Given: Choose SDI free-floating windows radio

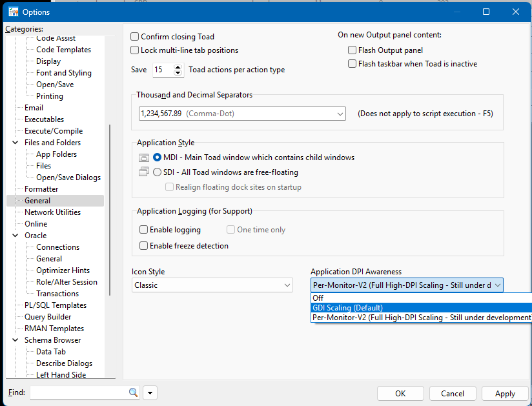Looking at the screenshot, I should click(157, 172).
